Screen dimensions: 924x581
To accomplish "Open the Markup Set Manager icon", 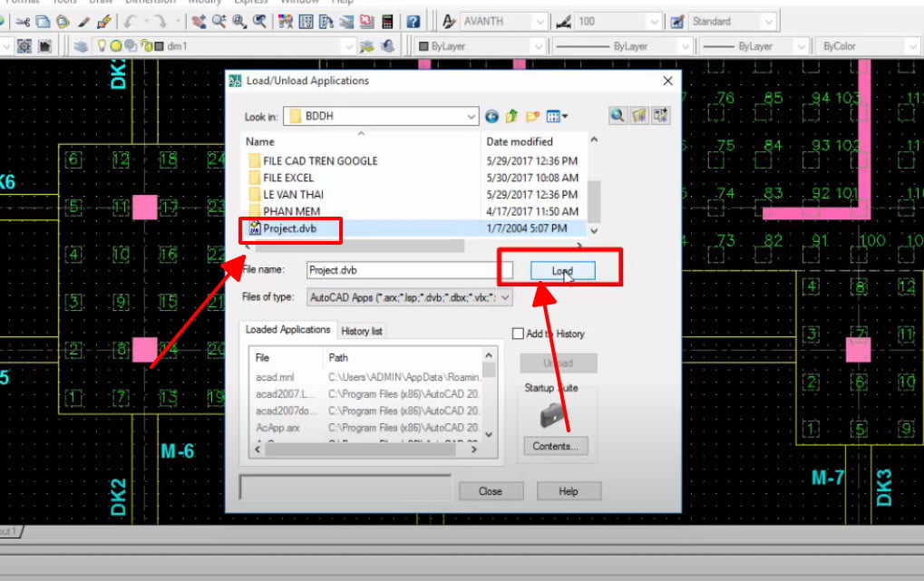I will pyautogui.click(x=366, y=22).
